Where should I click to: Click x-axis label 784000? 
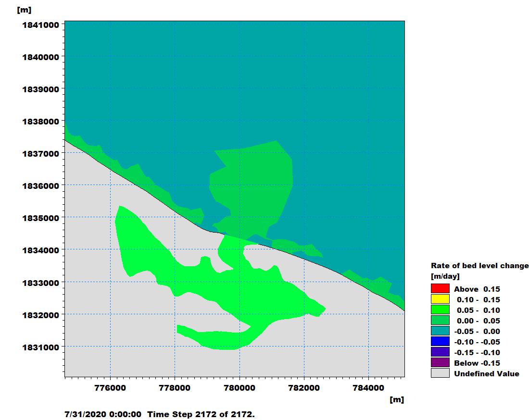pos(368,388)
